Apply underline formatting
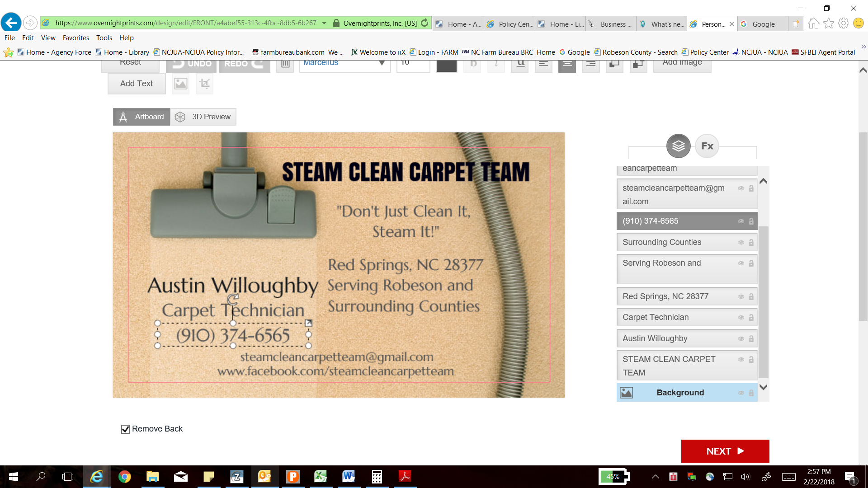Image resolution: width=868 pixels, height=488 pixels. coord(520,63)
